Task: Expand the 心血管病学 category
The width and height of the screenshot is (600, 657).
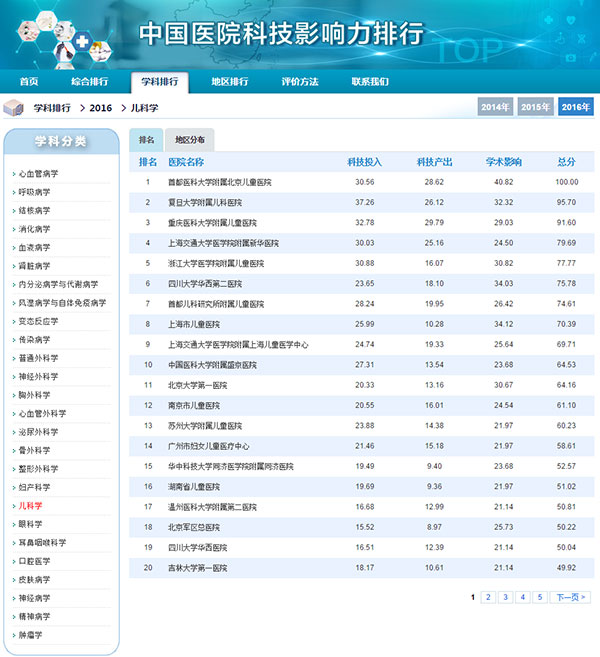Action: coord(38,174)
